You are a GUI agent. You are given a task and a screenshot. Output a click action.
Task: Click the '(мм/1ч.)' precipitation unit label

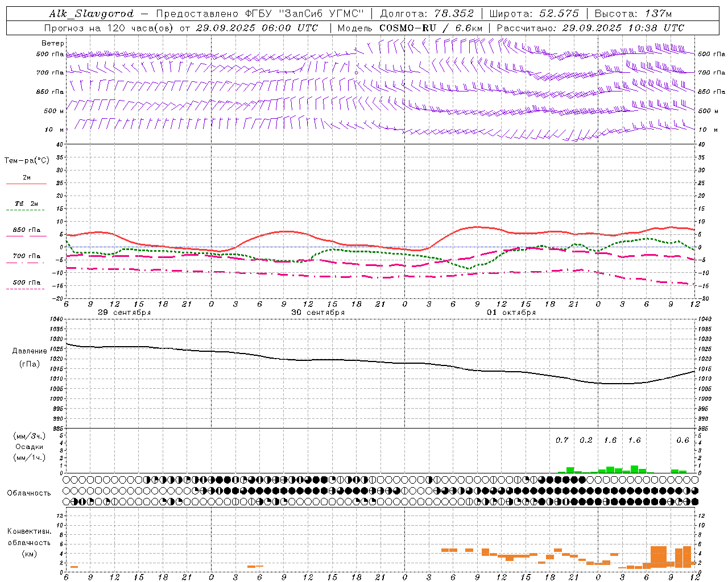point(30,458)
